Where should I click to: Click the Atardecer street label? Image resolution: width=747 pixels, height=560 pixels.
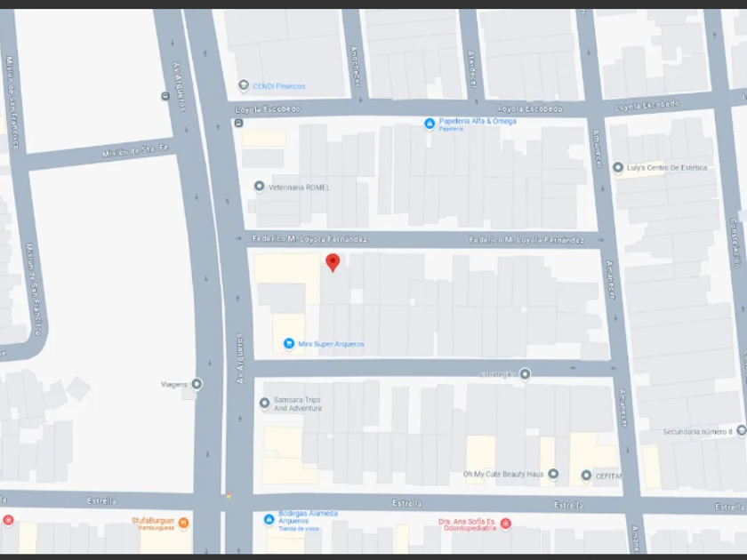[471, 69]
